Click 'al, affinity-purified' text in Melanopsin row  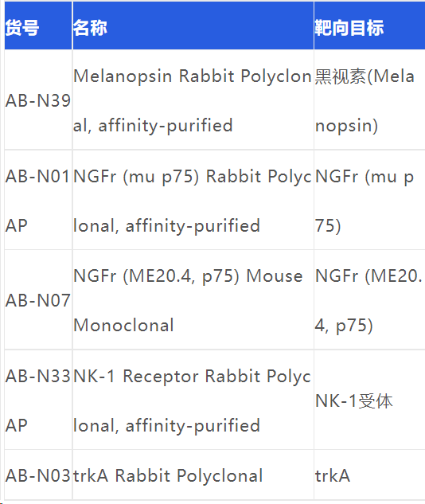click(x=153, y=125)
